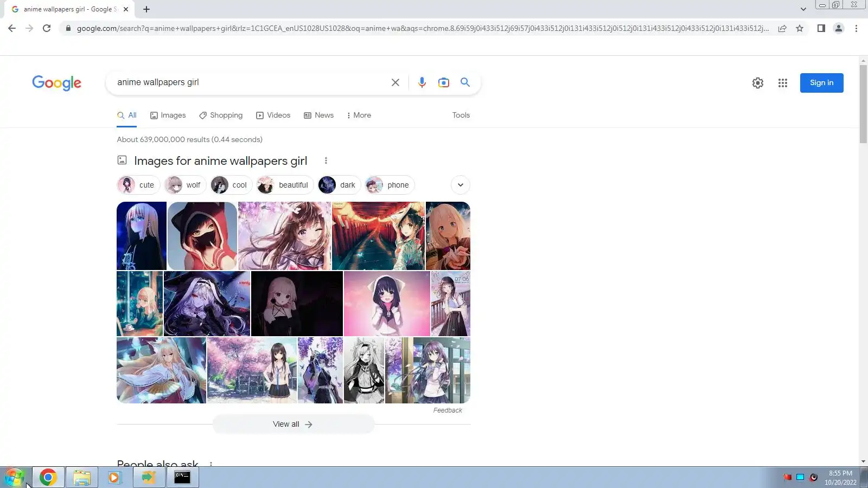Click the page vertical scrollbar thumb
This screenshot has width=868, height=488.
point(863,104)
